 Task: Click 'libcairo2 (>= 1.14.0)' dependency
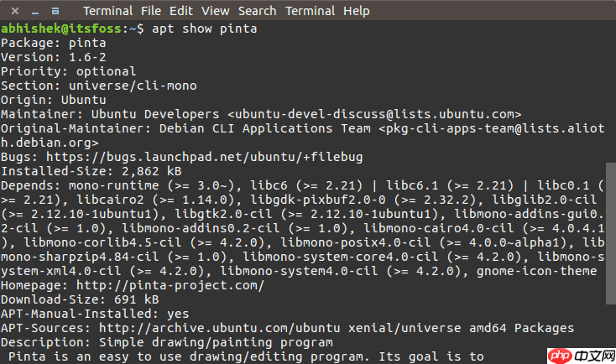click(x=155, y=200)
